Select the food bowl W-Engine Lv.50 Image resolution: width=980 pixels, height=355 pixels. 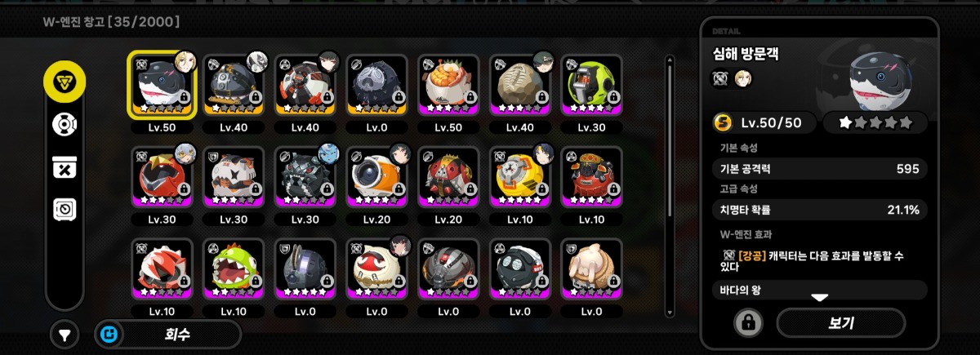(x=449, y=86)
